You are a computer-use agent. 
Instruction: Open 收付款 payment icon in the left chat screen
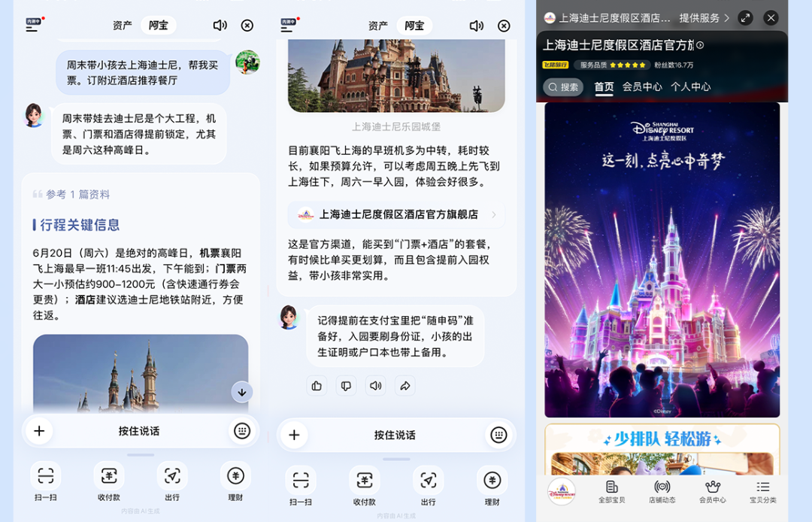tap(109, 475)
